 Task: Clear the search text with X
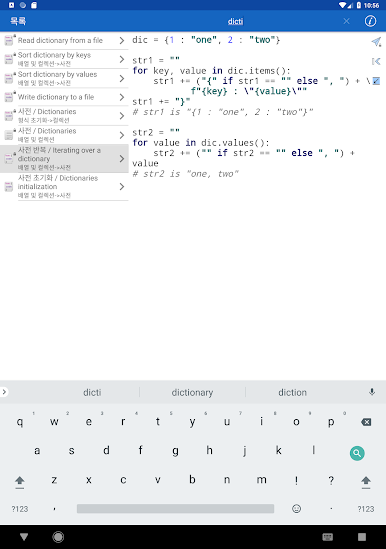(x=346, y=21)
